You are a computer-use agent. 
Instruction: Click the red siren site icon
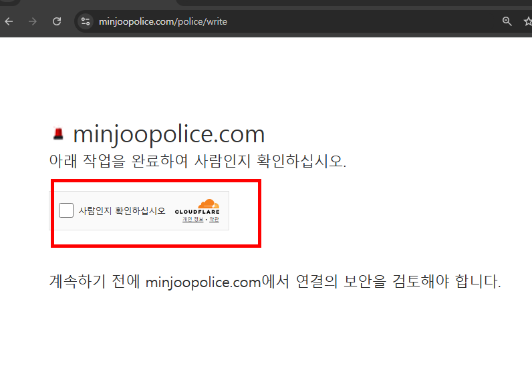tap(58, 134)
